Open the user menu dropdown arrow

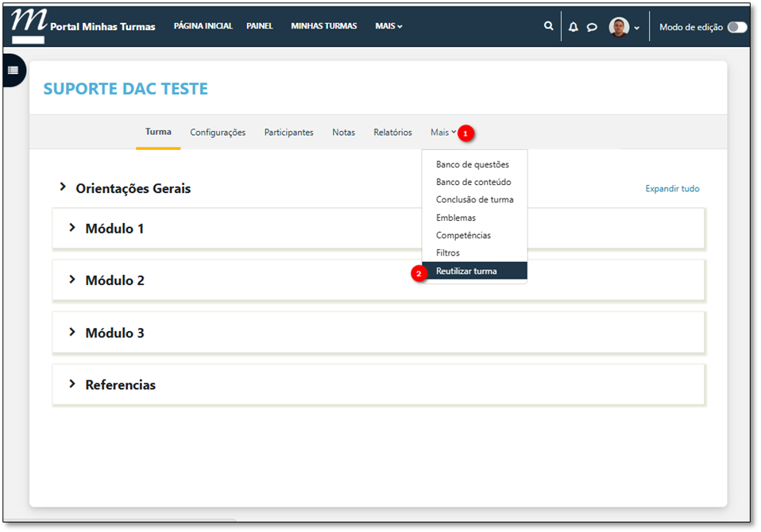click(637, 28)
